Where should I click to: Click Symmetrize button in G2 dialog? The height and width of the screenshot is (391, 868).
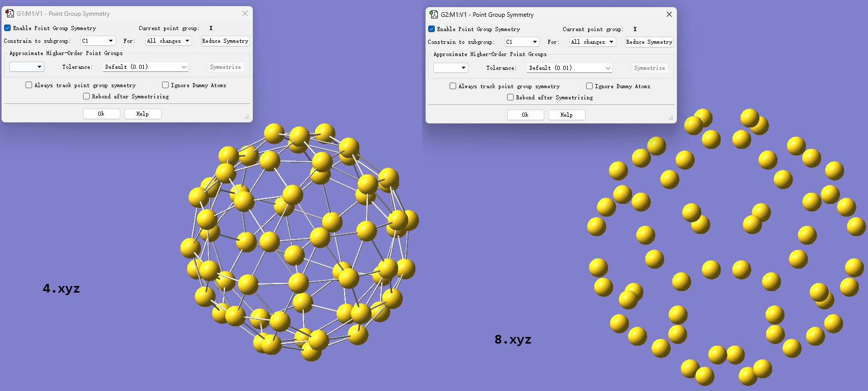click(649, 68)
